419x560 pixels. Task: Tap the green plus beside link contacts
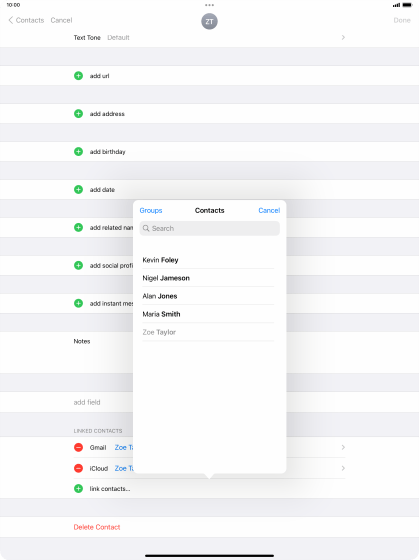pos(78,488)
